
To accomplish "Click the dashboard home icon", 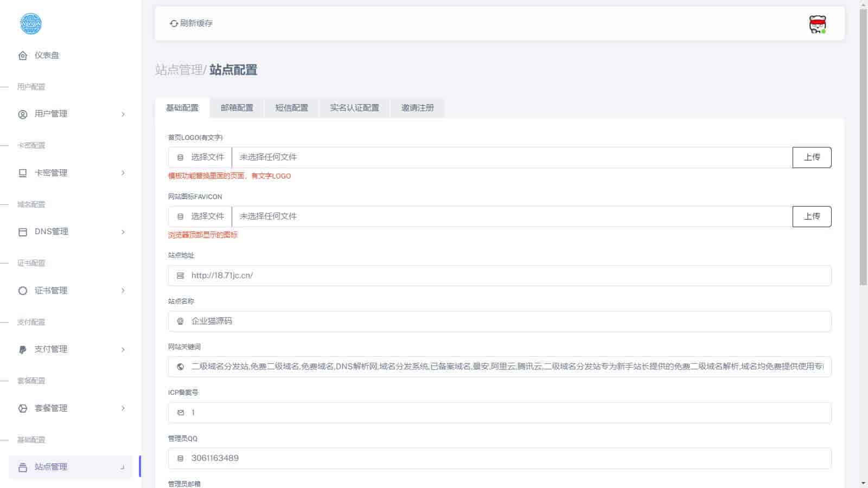I will [23, 55].
